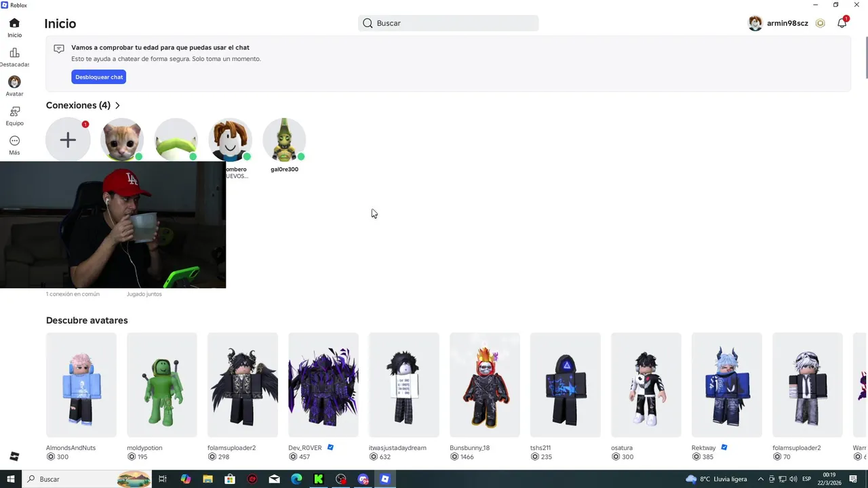The image size is (868, 488).
Task: Open Microsoft Store from the taskbar
Action: (x=230, y=479)
